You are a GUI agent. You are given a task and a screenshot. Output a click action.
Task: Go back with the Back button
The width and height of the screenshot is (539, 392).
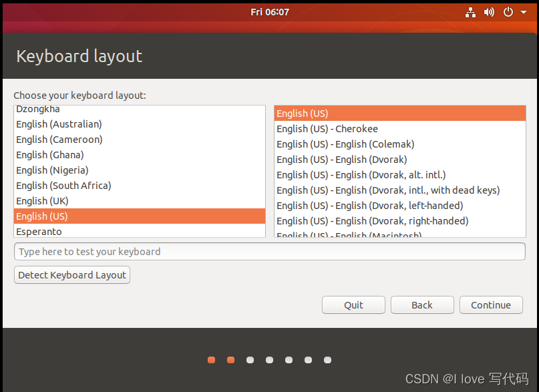click(x=422, y=305)
